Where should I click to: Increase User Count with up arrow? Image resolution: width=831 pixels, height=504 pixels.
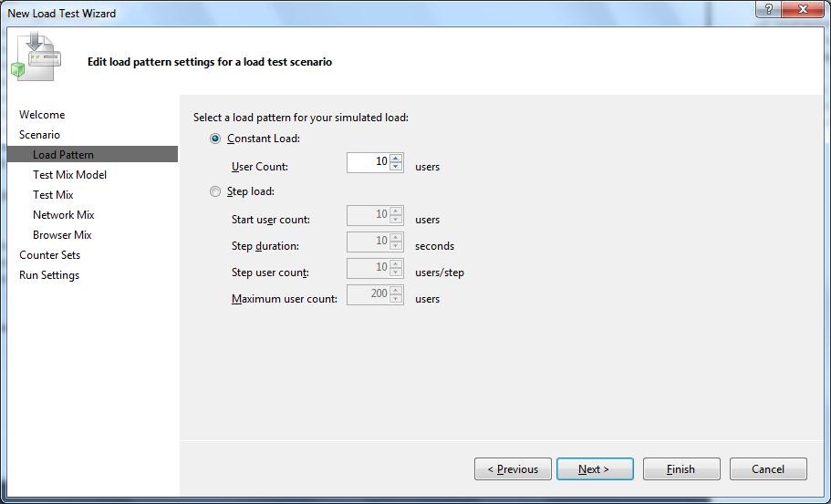click(396, 159)
